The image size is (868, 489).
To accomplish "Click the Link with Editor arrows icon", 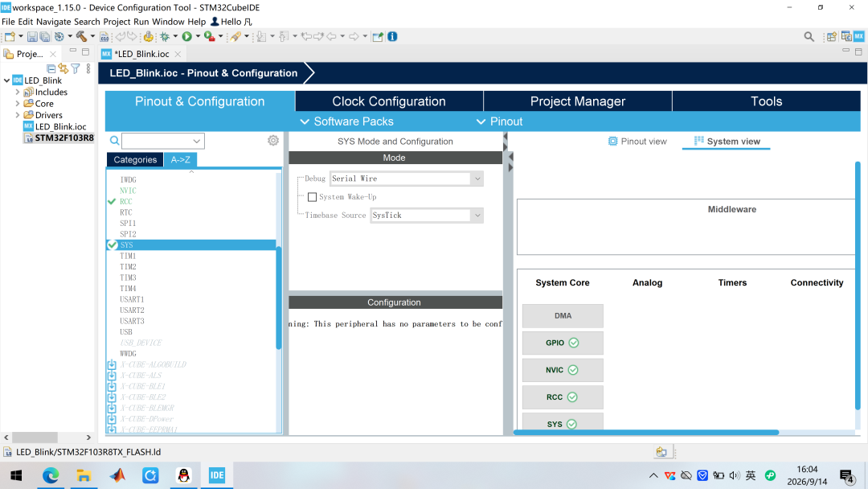I will click(x=63, y=68).
